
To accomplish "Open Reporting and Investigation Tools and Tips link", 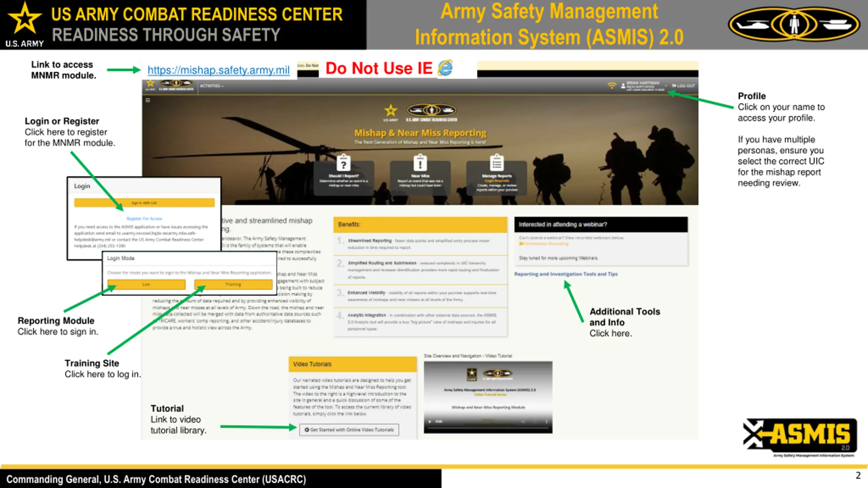I will (566, 274).
